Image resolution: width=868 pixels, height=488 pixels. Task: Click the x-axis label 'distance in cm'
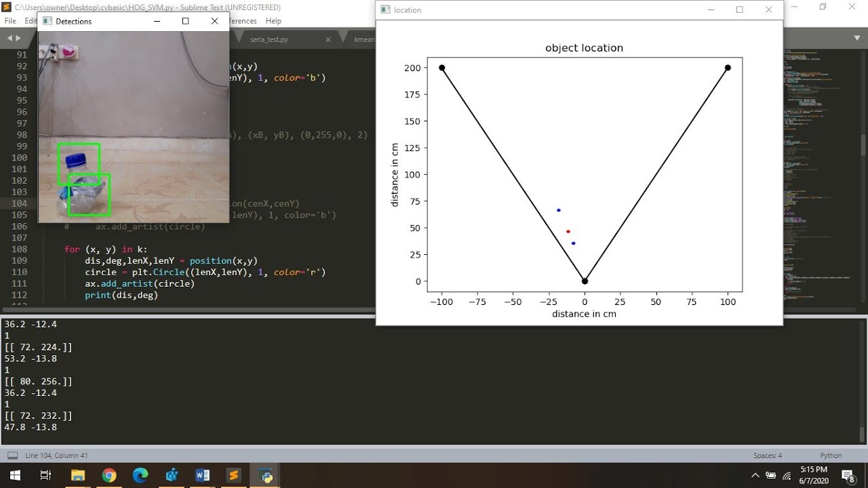[x=584, y=314]
